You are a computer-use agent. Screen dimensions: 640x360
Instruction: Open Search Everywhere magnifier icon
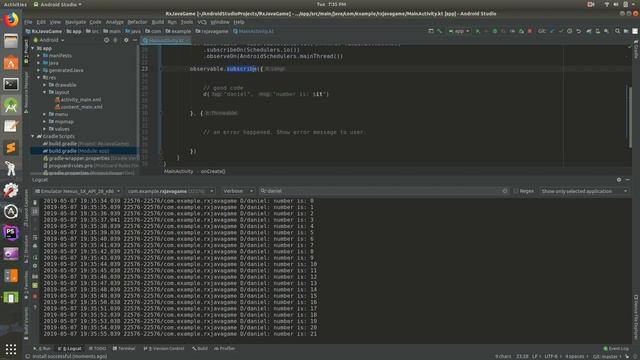(x=617, y=31)
